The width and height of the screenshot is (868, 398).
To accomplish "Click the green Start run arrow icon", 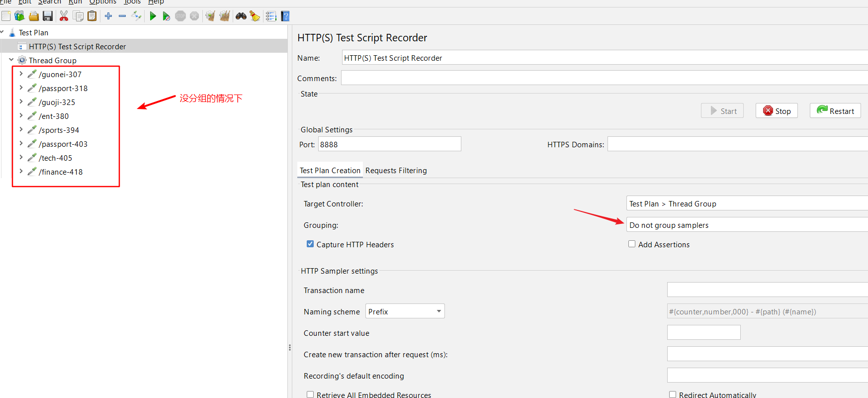I will [153, 16].
